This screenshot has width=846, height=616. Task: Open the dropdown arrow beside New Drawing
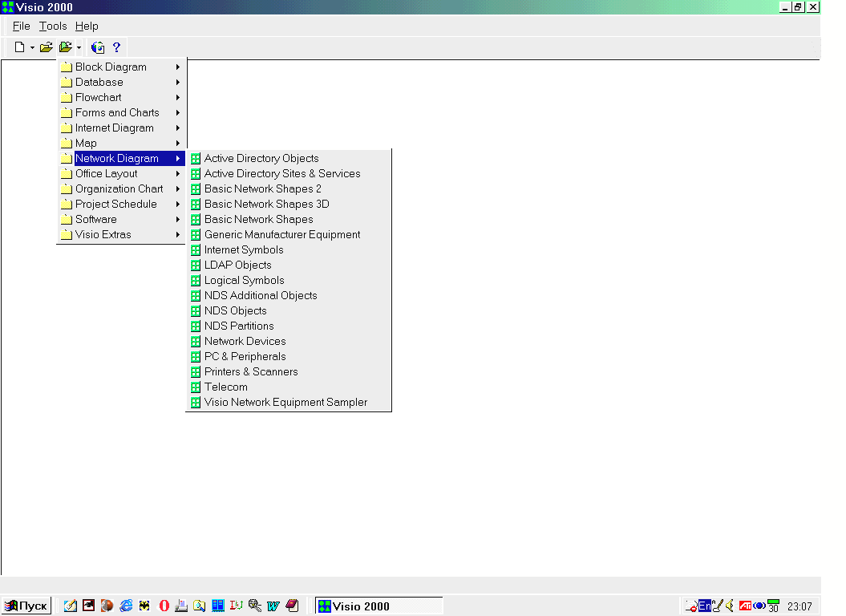32,47
